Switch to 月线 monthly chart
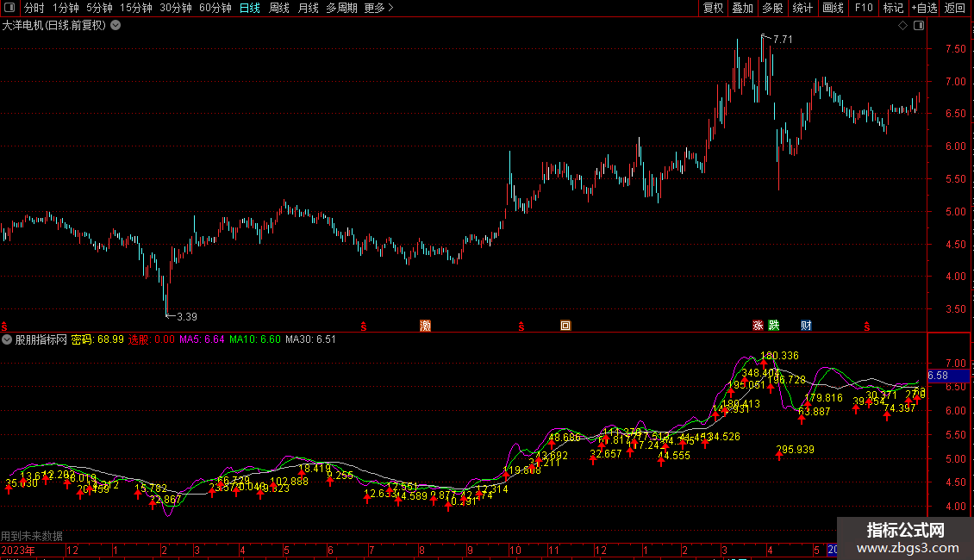 [308, 8]
